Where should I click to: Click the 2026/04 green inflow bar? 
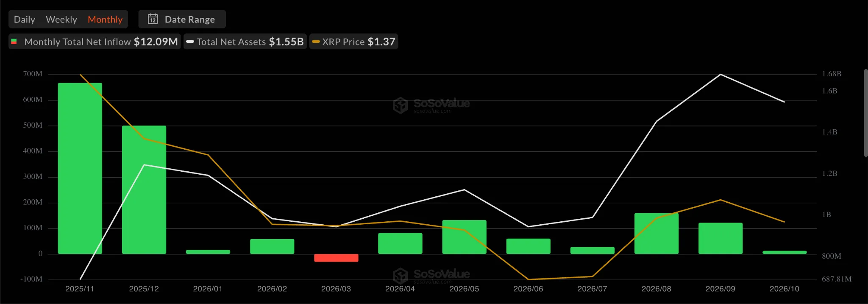400,243
